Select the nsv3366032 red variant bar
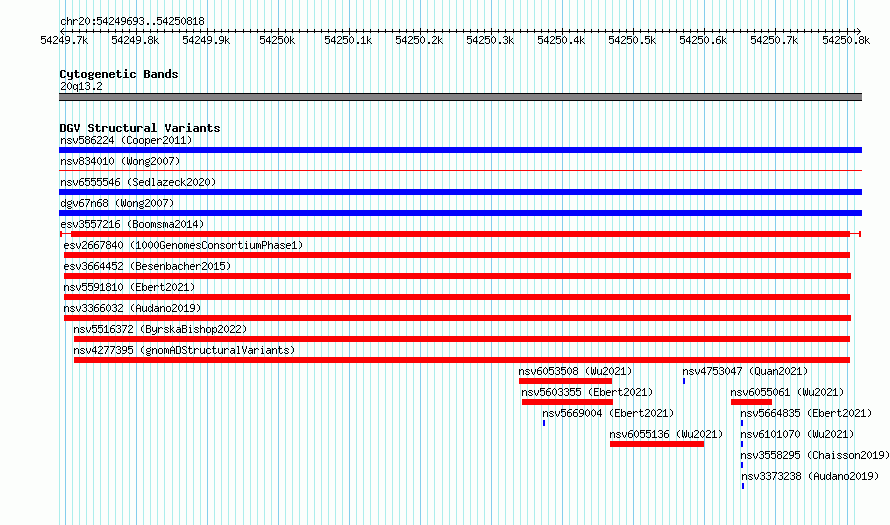The width and height of the screenshot is (890, 525). (x=457, y=318)
